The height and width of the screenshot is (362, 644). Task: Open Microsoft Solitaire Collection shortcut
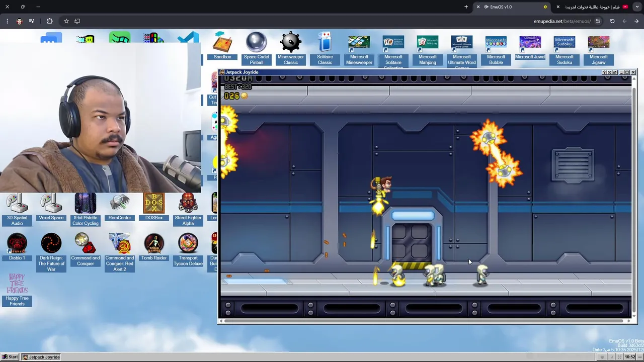coord(393,52)
